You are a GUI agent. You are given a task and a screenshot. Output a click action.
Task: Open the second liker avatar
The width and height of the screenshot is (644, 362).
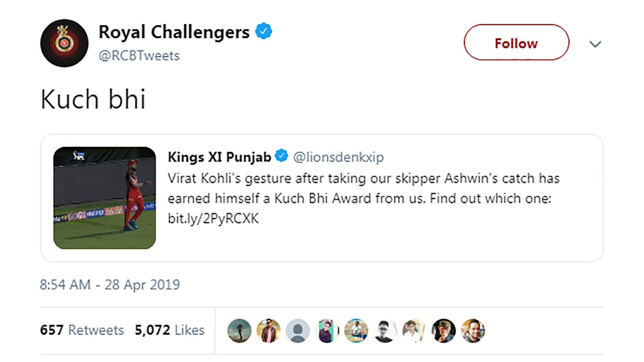tap(269, 330)
